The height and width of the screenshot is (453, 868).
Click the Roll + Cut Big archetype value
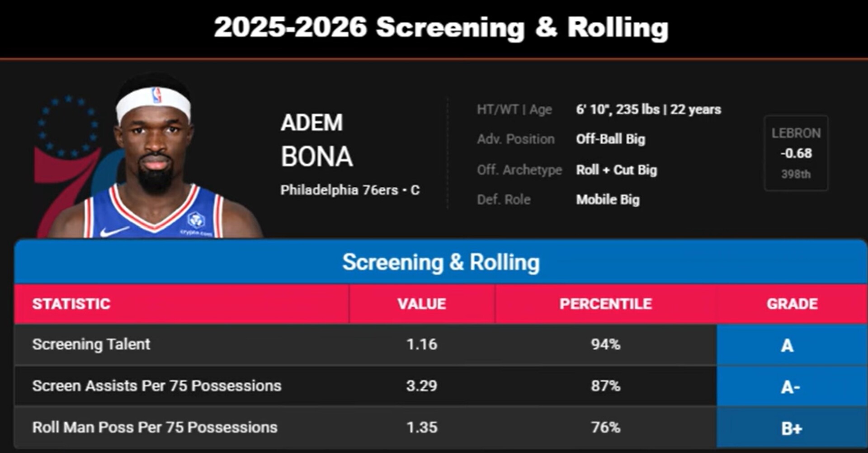point(616,170)
